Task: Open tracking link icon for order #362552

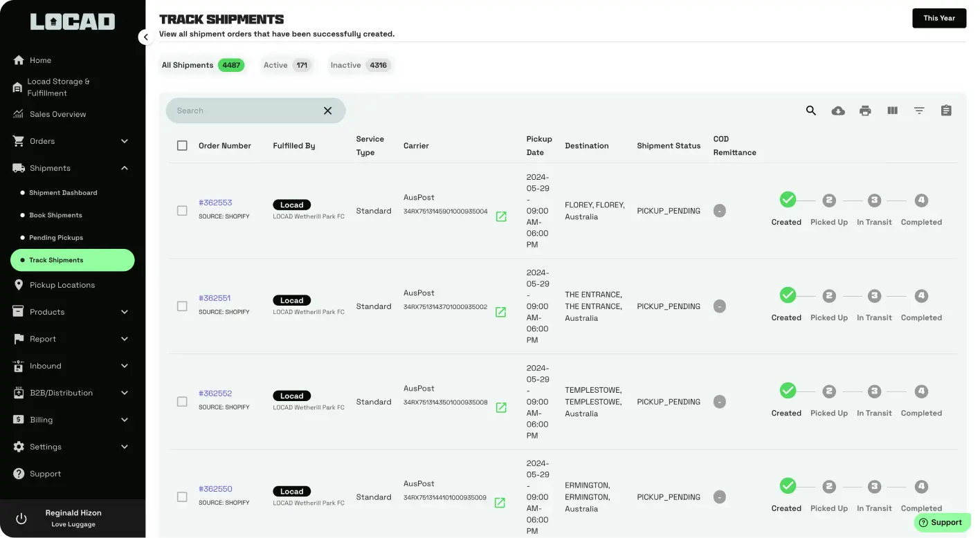Action: [x=501, y=407]
